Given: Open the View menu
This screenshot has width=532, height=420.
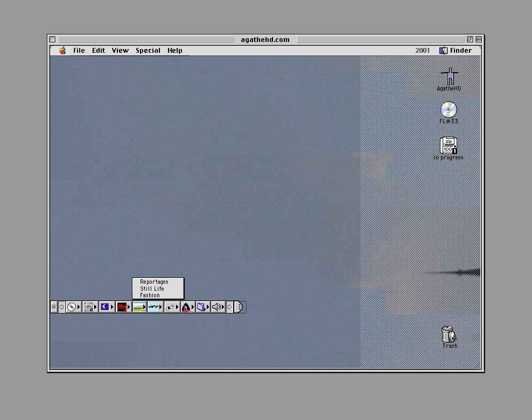Looking at the screenshot, I should (x=120, y=51).
